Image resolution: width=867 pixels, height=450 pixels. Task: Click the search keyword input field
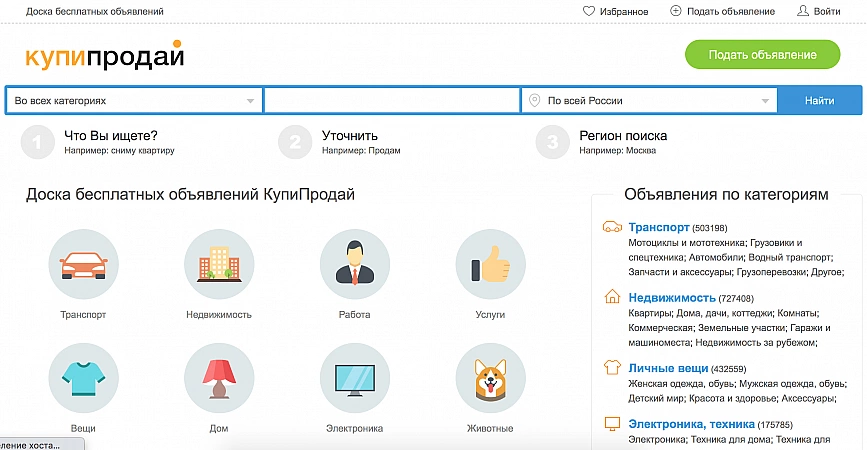pyautogui.click(x=391, y=101)
